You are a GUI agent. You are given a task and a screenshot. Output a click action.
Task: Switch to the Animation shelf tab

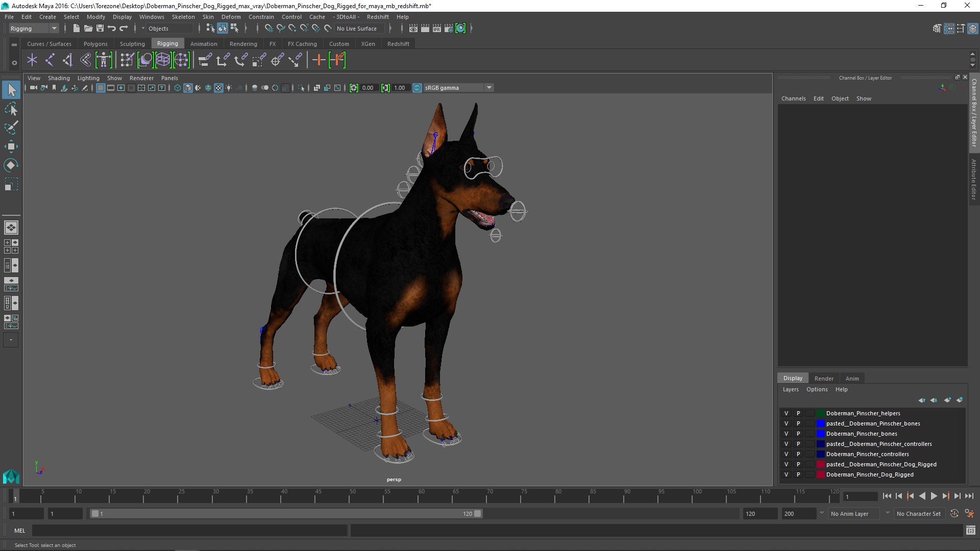(204, 44)
